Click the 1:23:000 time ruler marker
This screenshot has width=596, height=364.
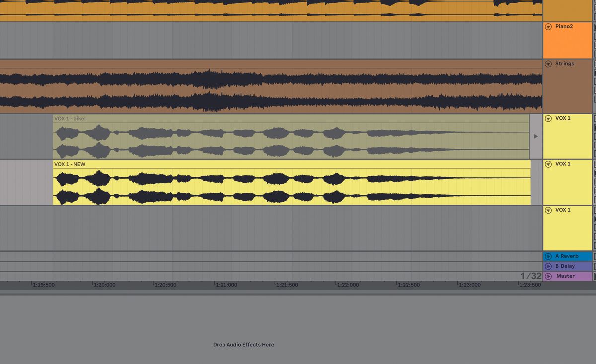[x=469, y=285]
